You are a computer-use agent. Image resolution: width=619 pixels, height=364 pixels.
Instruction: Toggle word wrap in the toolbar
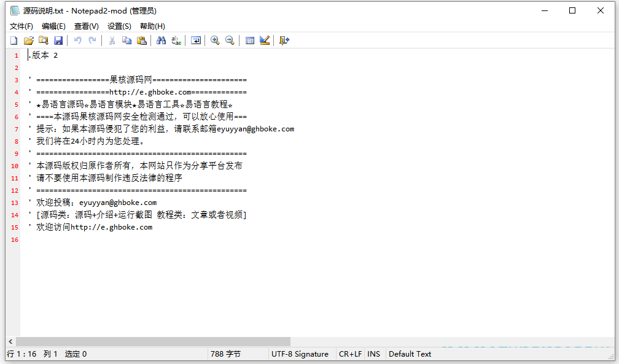click(x=195, y=40)
